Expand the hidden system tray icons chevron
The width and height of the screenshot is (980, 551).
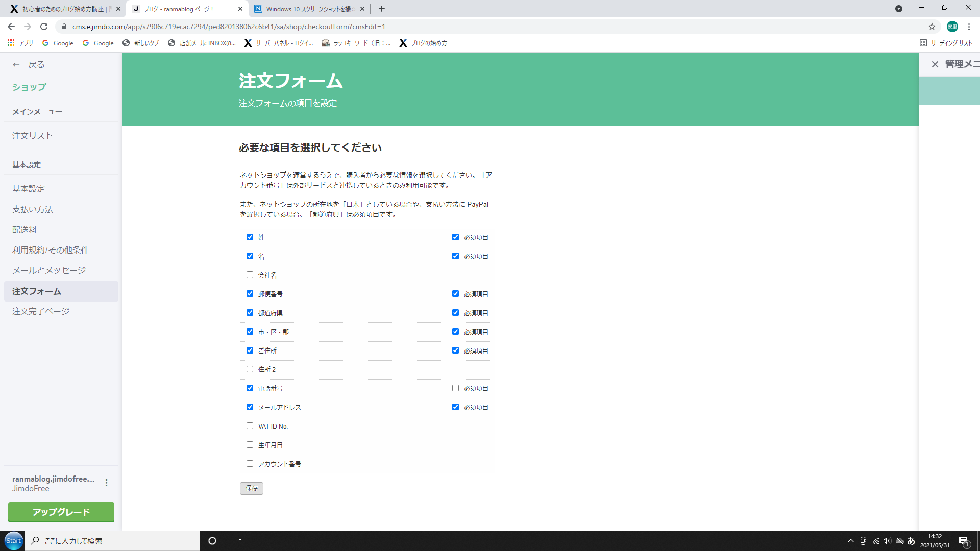click(850, 541)
